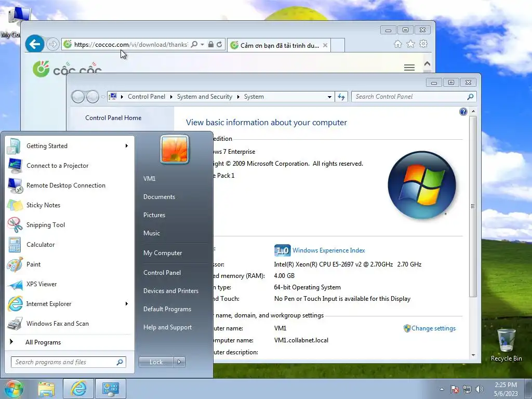Open Help and Support
Screen dimensions: 532x399
(168, 327)
